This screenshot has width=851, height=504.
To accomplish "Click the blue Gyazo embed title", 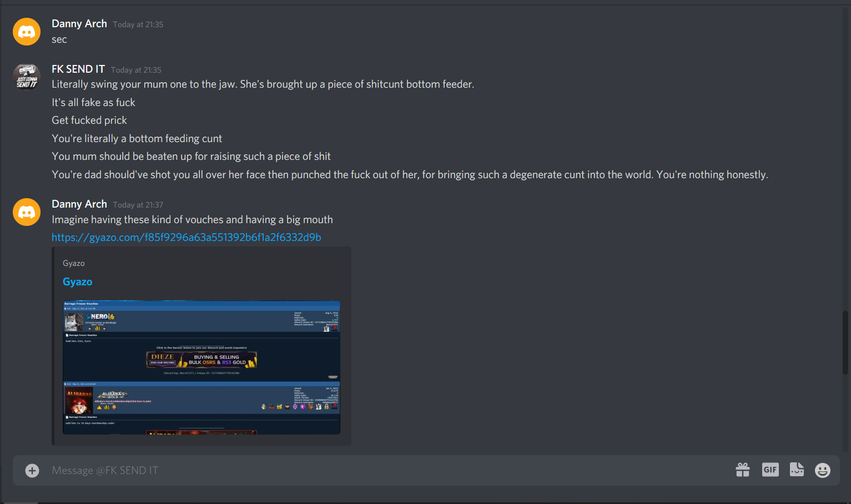I will (78, 282).
